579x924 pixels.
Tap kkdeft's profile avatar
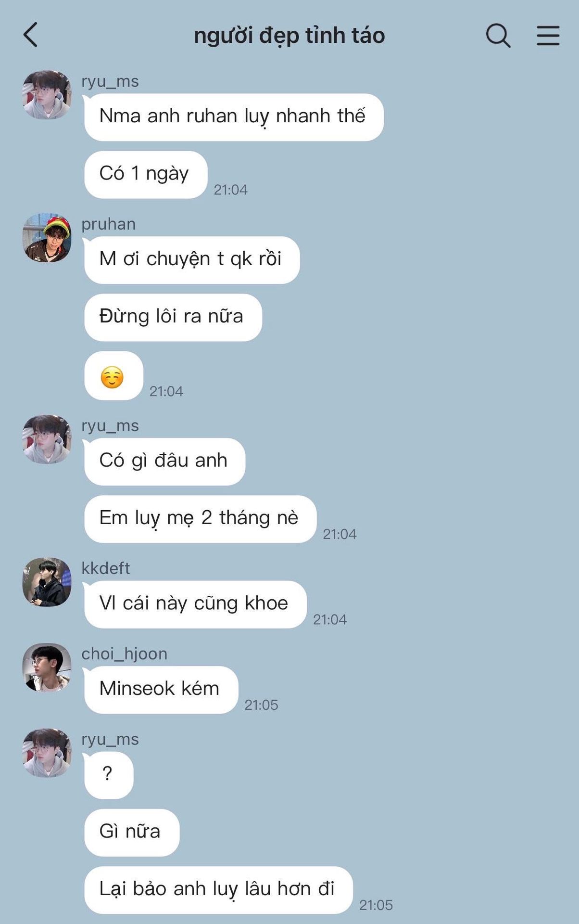pyautogui.click(x=47, y=582)
